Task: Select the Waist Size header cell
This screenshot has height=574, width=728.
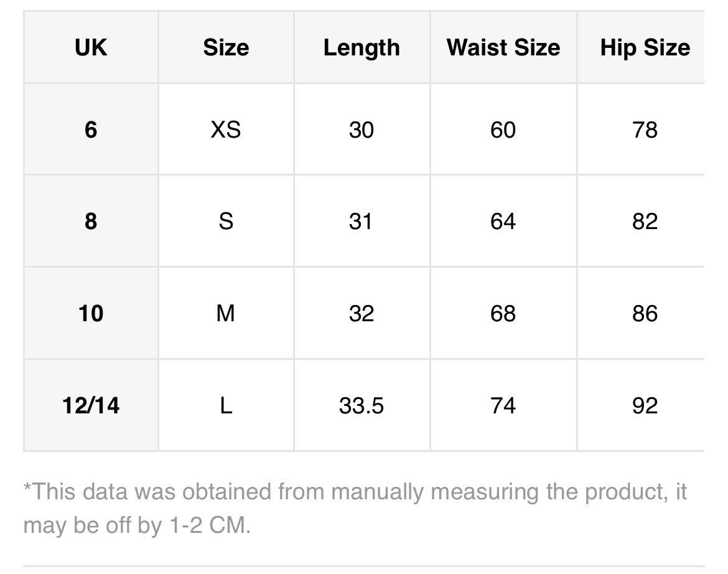Action: pos(503,48)
